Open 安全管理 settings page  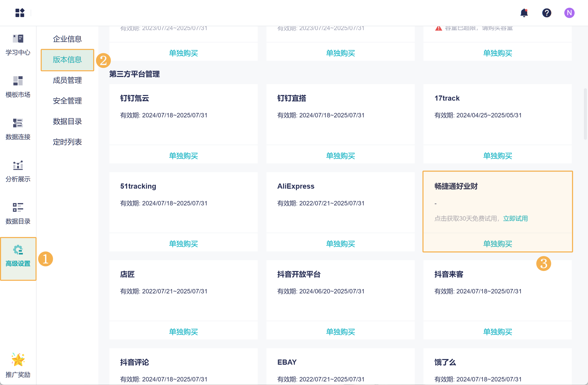click(67, 101)
